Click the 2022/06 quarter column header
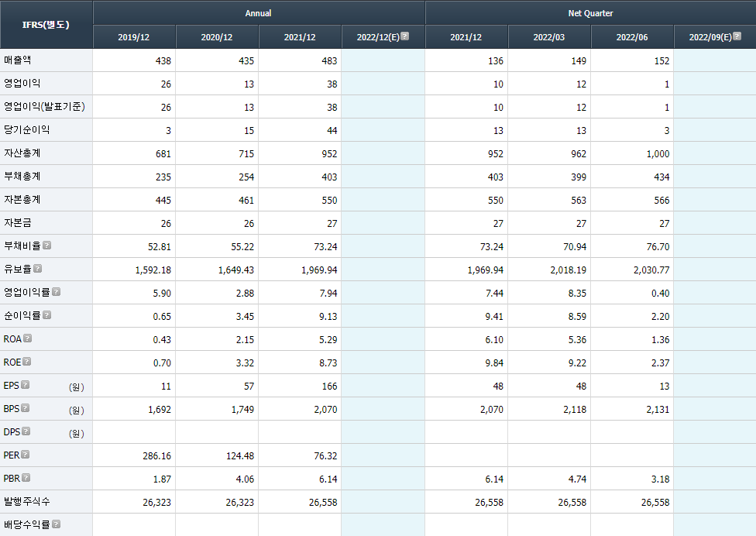756x536 pixels. [x=631, y=37]
